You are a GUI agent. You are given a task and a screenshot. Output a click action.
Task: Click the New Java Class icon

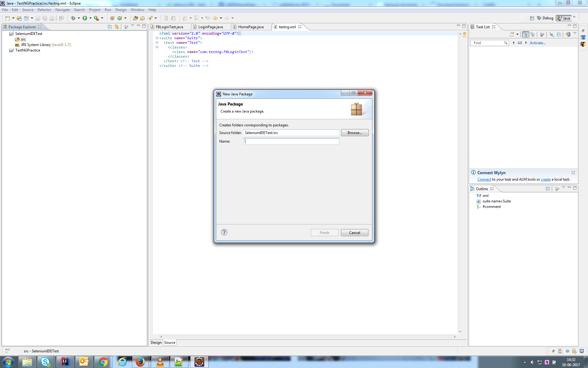point(120,18)
